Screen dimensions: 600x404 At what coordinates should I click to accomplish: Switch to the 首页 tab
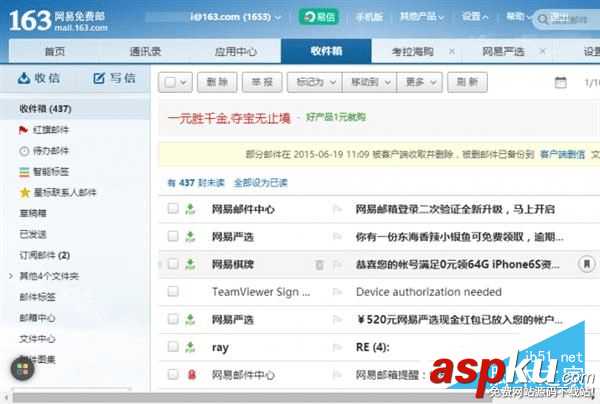point(54,51)
